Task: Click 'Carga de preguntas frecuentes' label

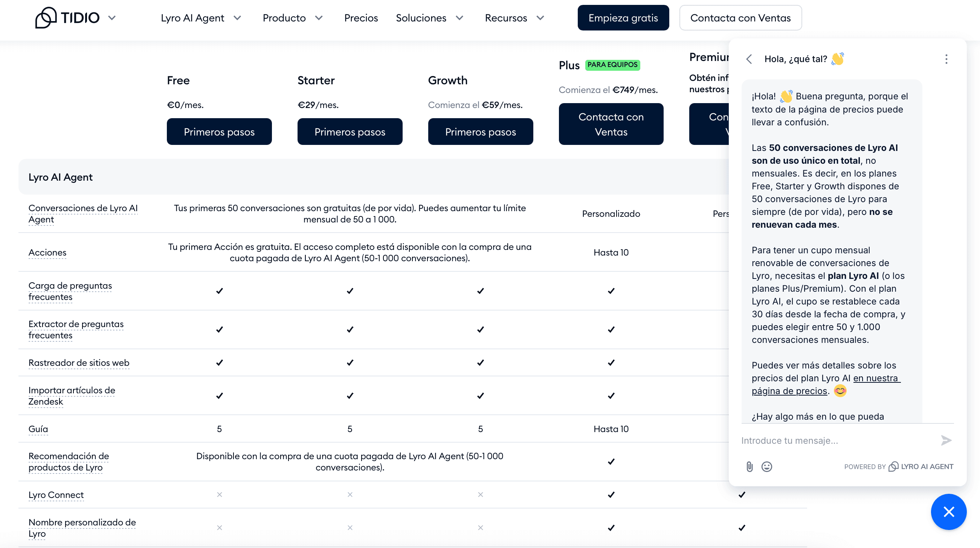Action: click(70, 291)
